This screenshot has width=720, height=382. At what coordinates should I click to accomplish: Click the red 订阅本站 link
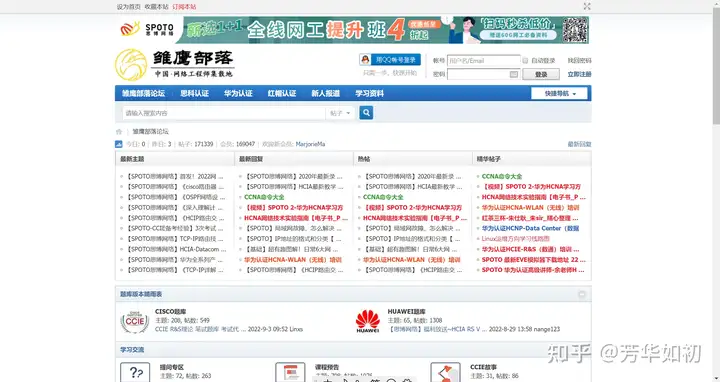point(184,7)
